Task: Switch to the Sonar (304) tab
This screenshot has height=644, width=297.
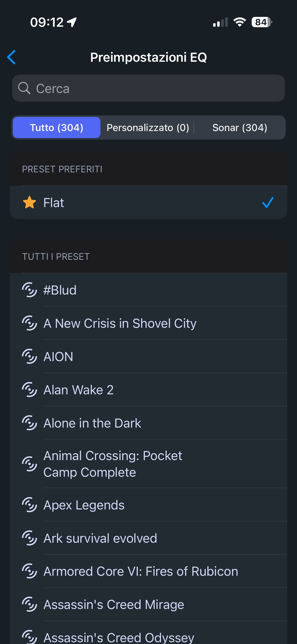Action: (240, 127)
